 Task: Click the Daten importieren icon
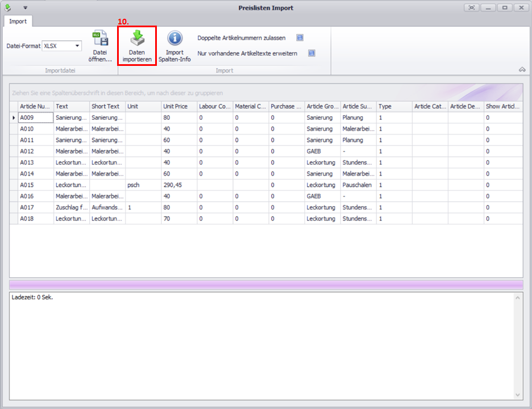[x=137, y=39]
